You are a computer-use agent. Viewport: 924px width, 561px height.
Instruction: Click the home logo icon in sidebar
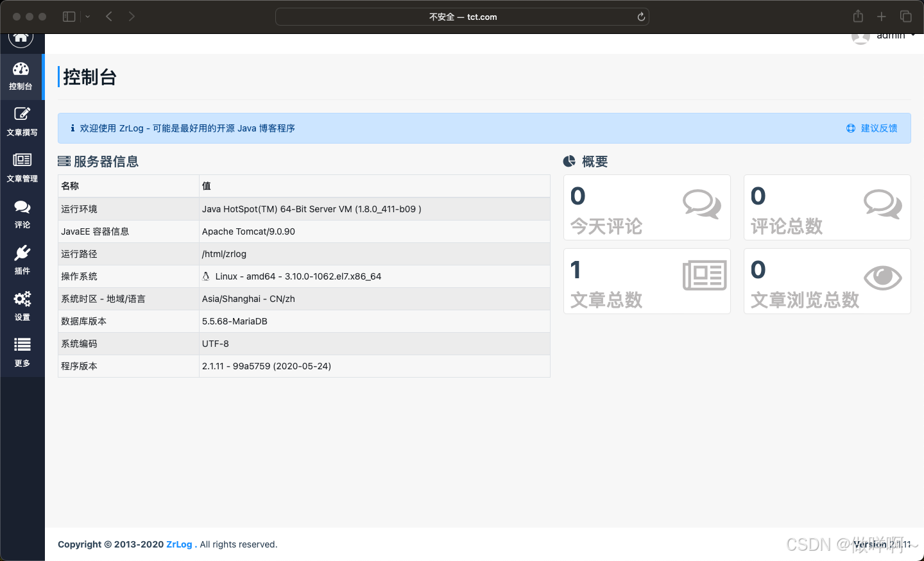point(21,38)
